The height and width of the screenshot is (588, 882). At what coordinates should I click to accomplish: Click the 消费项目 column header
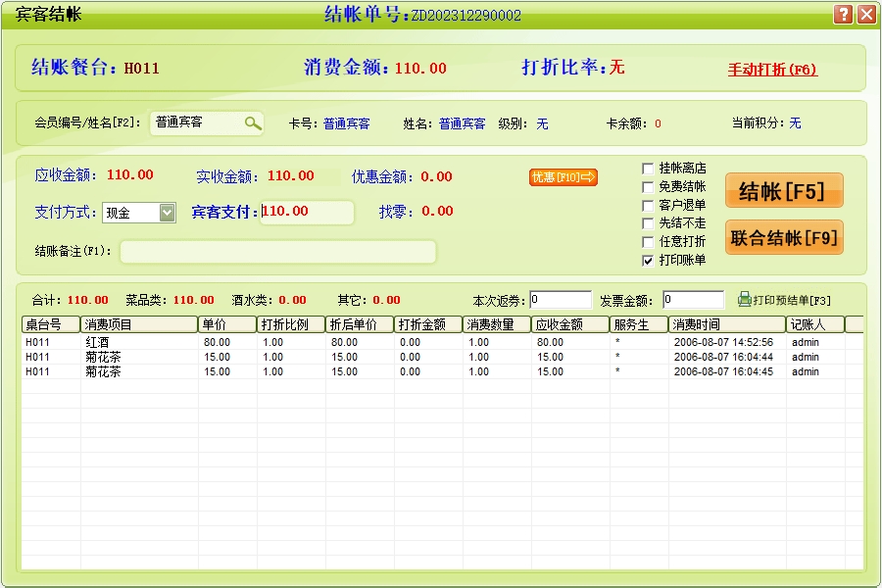pos(139,324)
